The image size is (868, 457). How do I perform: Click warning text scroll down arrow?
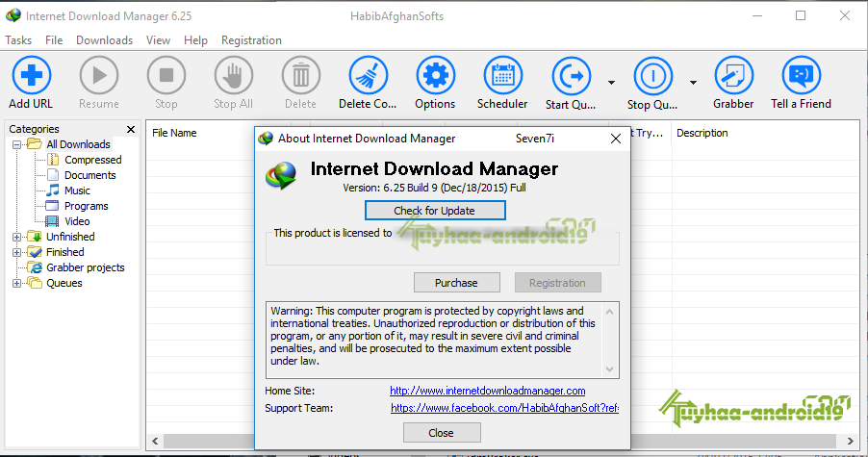pos(609,369)
